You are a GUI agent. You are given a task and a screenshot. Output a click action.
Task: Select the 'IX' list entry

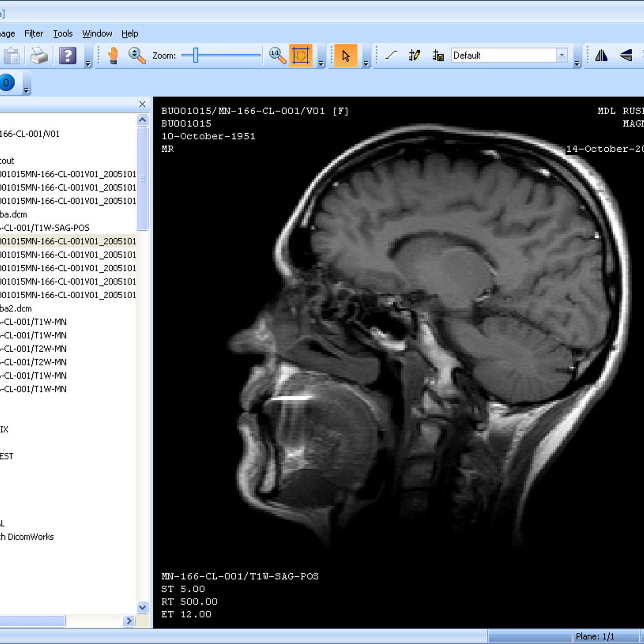tap(4, 429)
